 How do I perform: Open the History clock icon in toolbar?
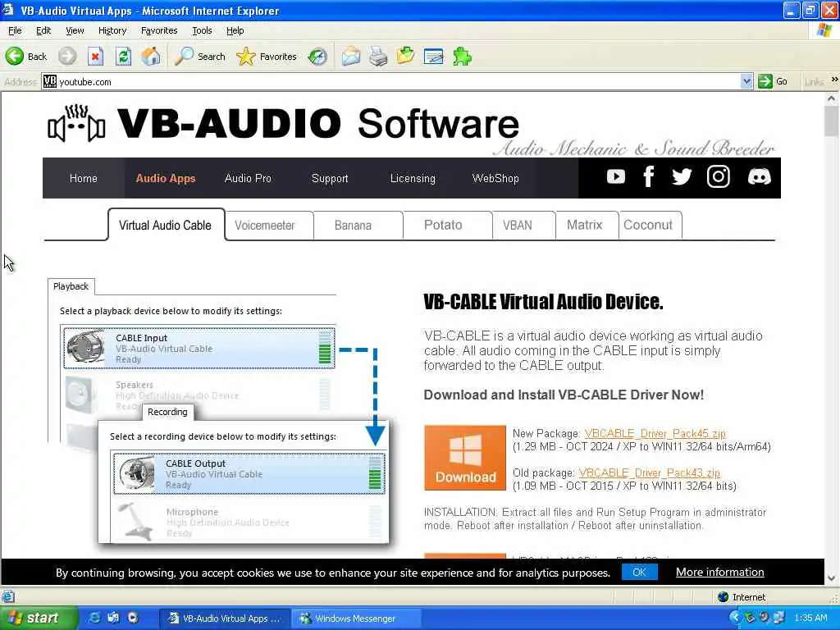317,57
